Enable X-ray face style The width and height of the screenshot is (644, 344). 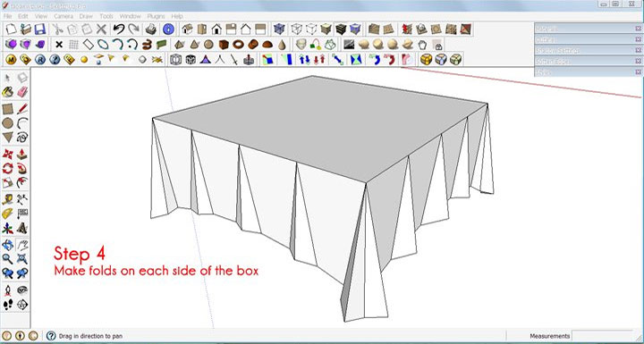[279, 29]
